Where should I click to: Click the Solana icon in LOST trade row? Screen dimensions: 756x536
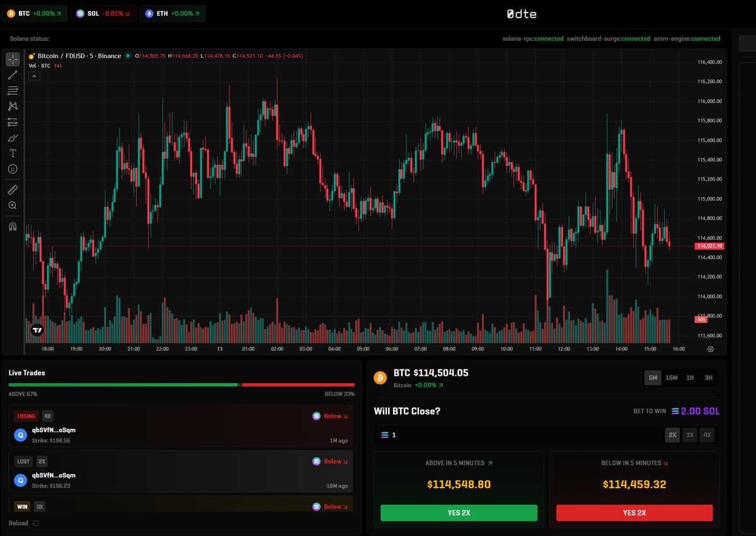click(x=317, y=462)
